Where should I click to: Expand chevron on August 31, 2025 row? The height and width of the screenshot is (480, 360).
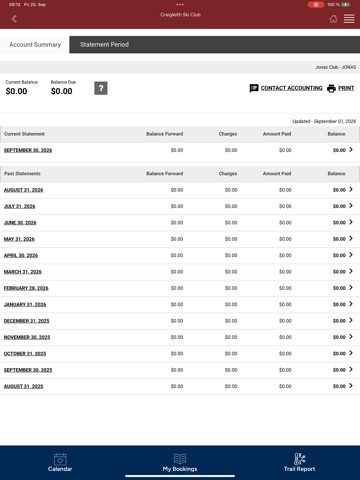pos(351,385)
